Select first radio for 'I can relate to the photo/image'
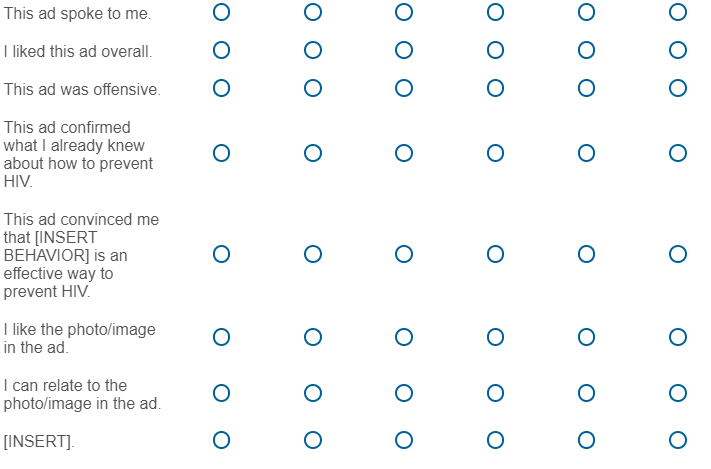711x469 pixels. 221,393
